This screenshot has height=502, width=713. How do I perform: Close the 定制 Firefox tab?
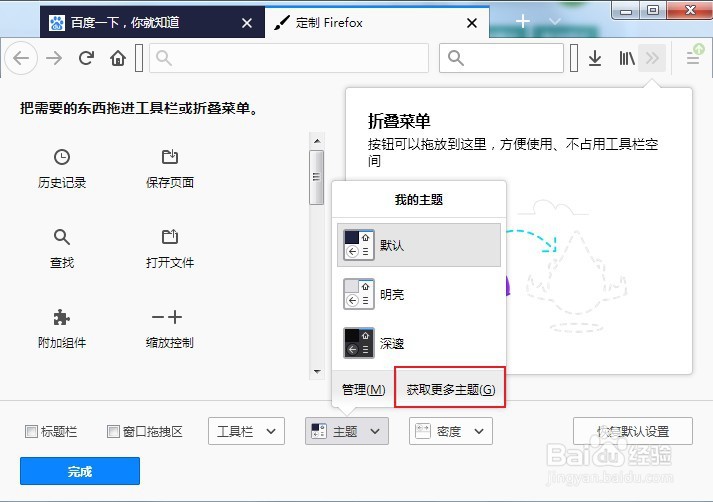coord(472,23)
